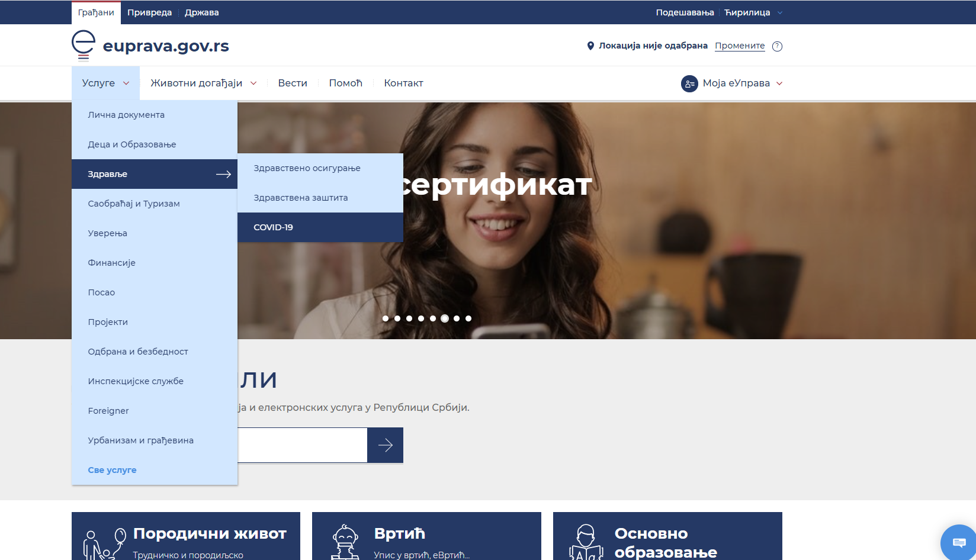Click the location pin icon
The image size is (976, 560).
590,46
